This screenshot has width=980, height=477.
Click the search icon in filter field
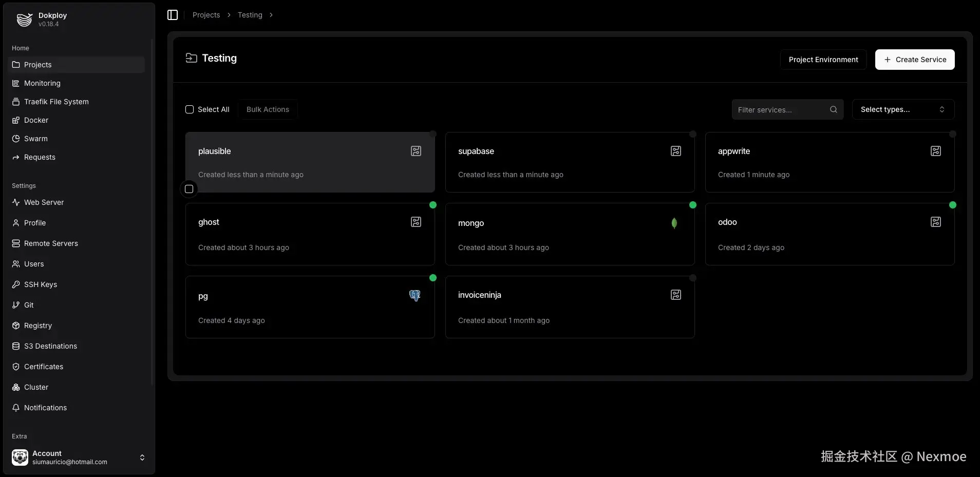pos(834,109)
